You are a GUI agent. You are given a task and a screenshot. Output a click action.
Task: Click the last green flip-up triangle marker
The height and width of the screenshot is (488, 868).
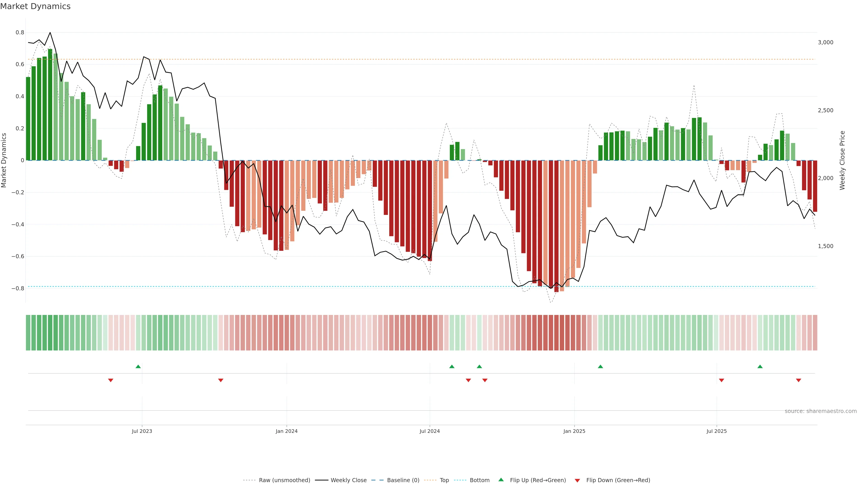(760, 366)
